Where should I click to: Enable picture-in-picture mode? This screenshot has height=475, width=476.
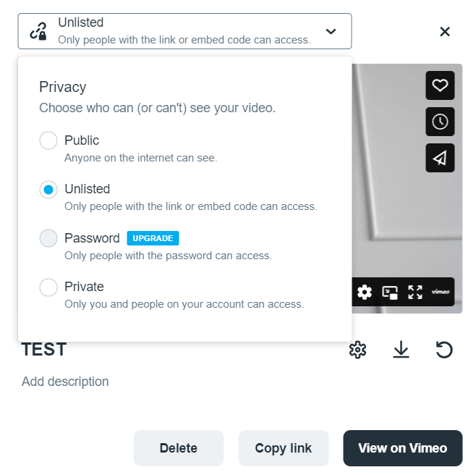click(x=390, y=292)
